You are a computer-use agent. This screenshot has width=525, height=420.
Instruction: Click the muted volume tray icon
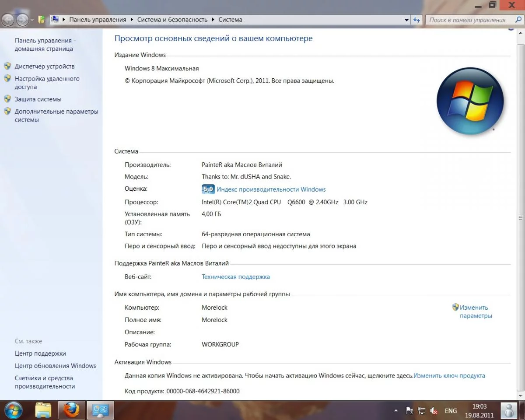pyautogui.click(x=434, y=411)
